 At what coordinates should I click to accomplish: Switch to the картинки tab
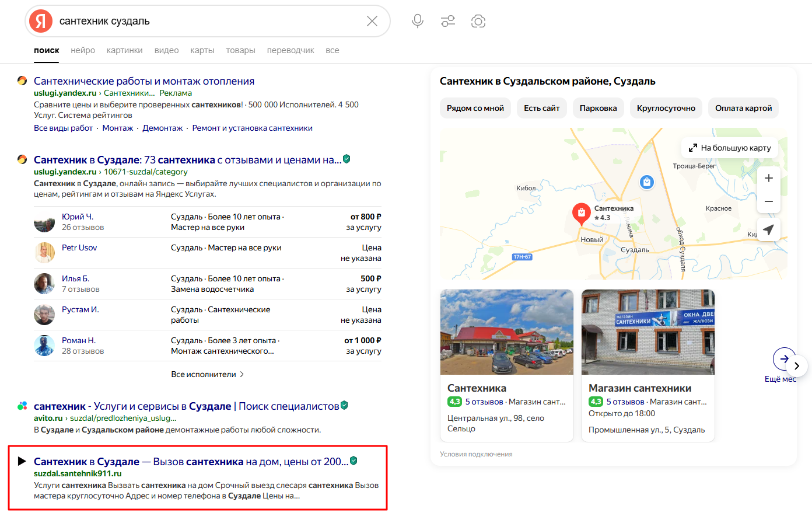click(124, 50)
